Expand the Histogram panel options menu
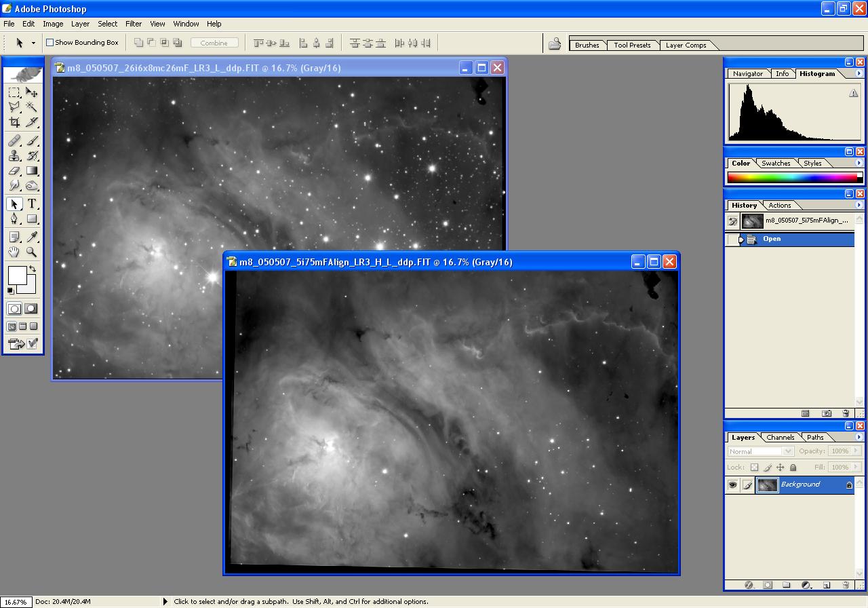 coord(859,74)
